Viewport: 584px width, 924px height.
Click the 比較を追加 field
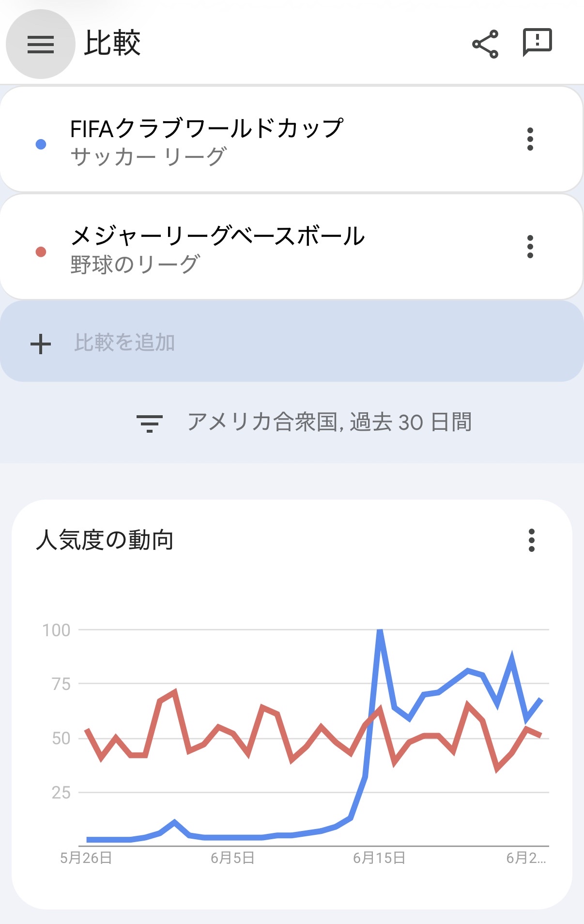(124, 343)
